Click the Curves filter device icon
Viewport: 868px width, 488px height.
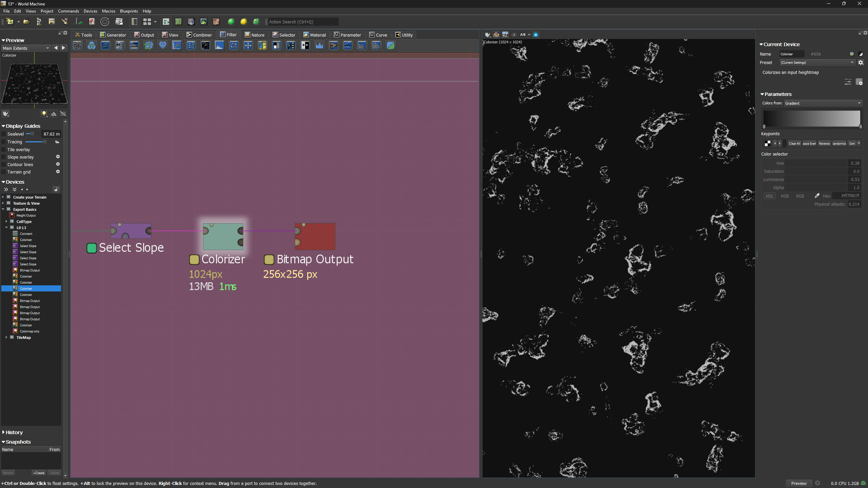click(x=105, y=45)
